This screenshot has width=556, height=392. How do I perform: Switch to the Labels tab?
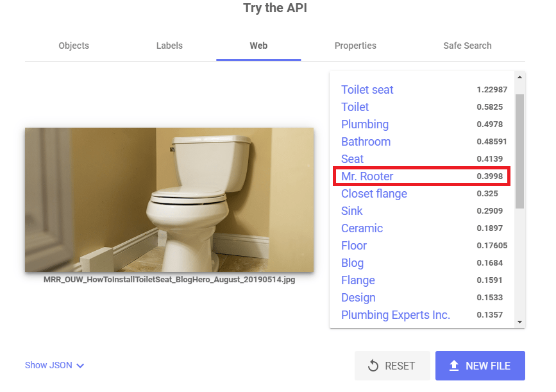(169, 46)
